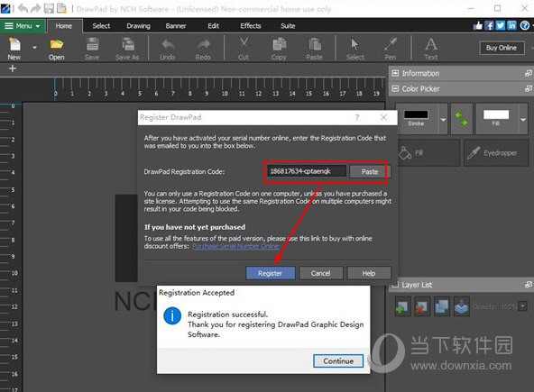The height and width of the screenshot is (392, 534).
Task: Undock the Layer List panel
Action: click(529, 285)
